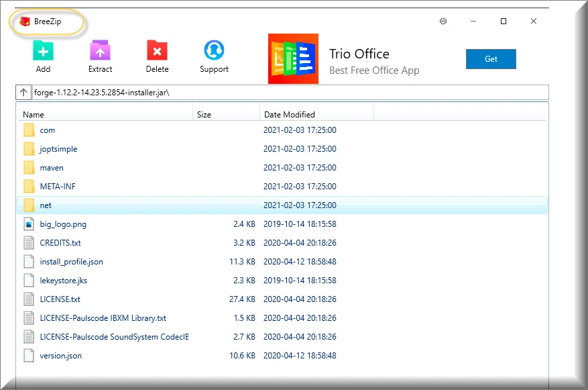Viewport: 588px width, 390px height.
Task: Click big_logo.png date 2019-10-14 18:15:58
Action: pos(300,224)
